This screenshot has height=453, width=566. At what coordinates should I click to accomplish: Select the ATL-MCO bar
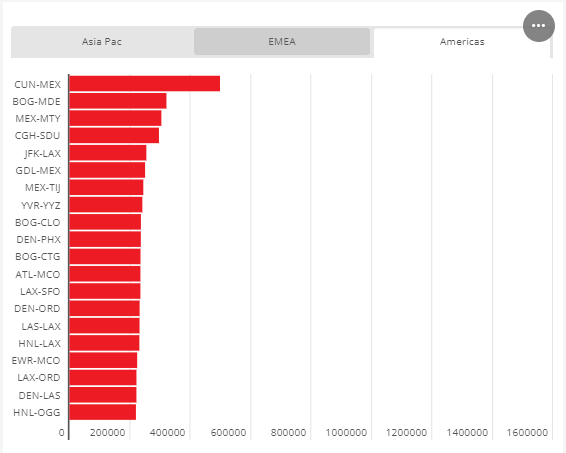[x=105, y=274]
